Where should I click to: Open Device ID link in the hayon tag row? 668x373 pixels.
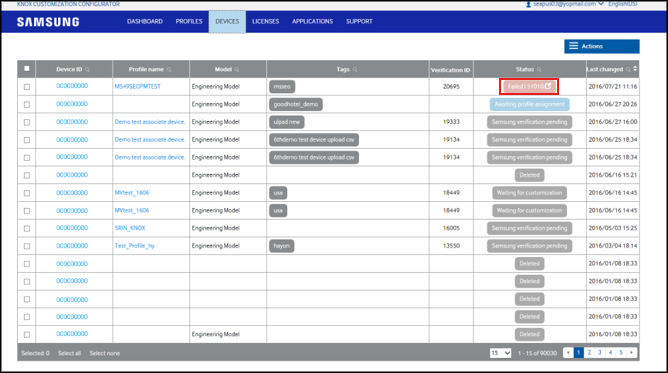72,246
